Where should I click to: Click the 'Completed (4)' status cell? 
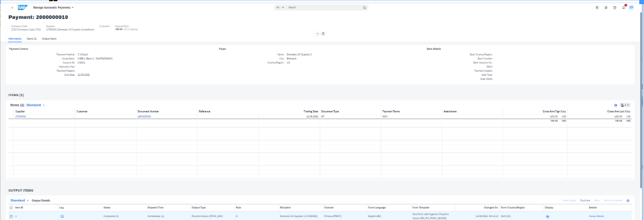click(x=111, y=216)
